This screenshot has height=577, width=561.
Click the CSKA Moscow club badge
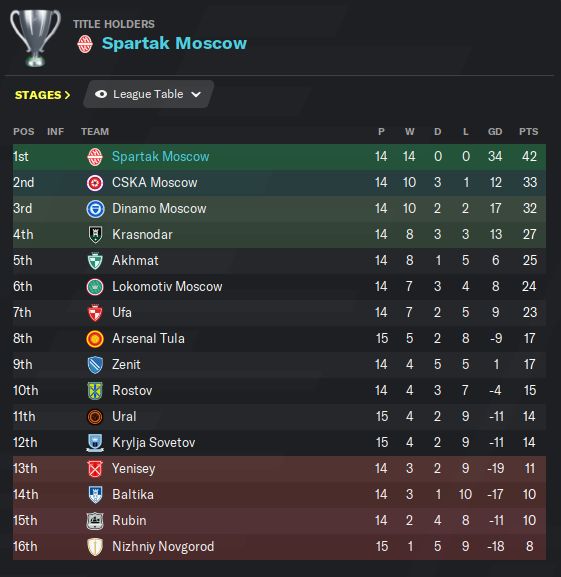click(x=95, y=183)
